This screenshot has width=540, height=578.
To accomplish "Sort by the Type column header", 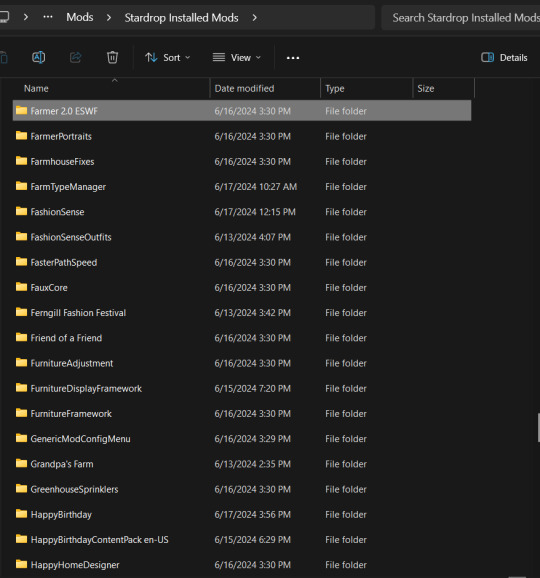I will coord(335,88).
